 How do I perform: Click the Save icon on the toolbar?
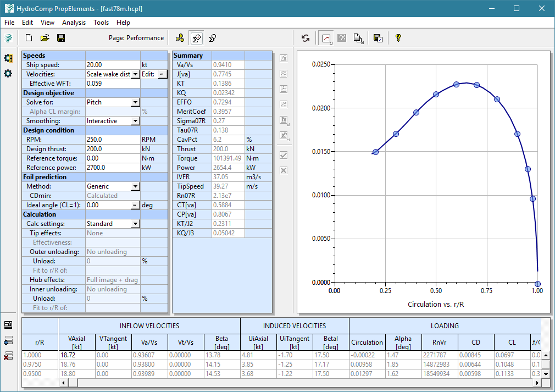61,38
